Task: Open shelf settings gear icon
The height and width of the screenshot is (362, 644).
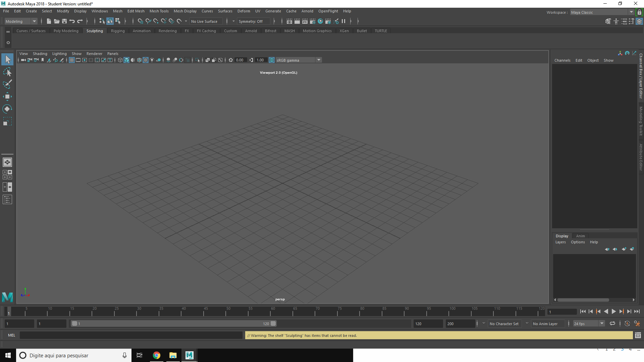Action: pyautogui.click(x=8, y=43)
